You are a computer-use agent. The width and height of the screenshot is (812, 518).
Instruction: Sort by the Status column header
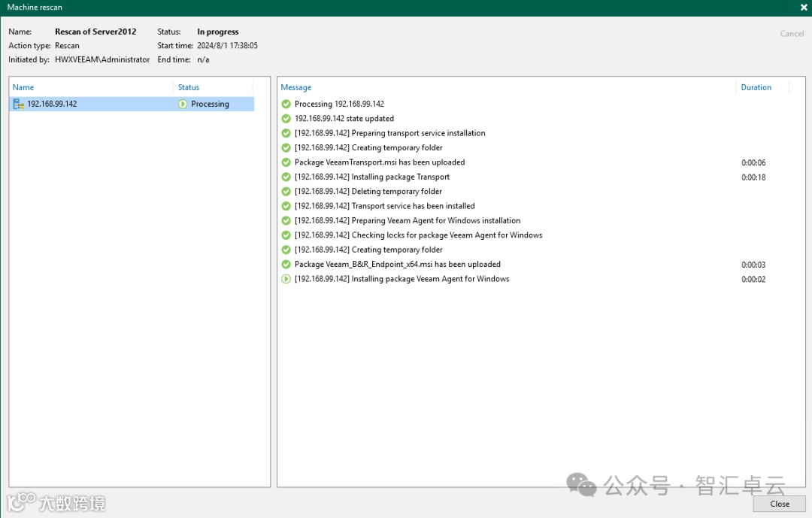189,87
